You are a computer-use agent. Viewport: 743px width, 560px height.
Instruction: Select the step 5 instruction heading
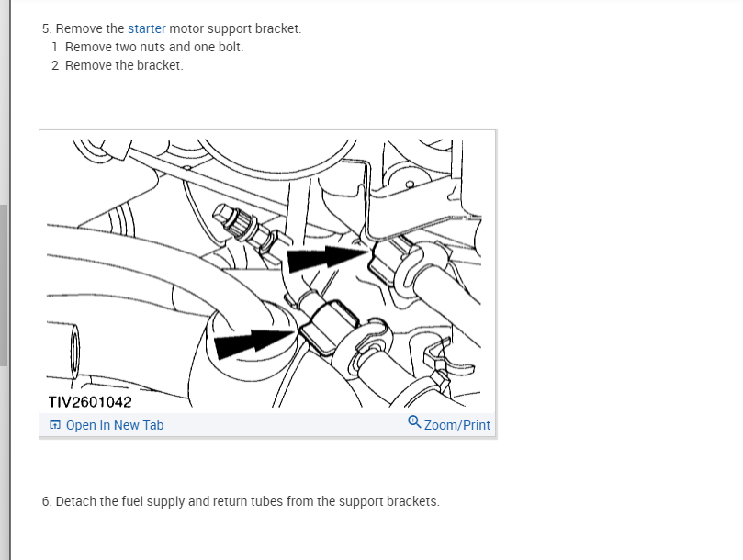click(x=172, y=28)
